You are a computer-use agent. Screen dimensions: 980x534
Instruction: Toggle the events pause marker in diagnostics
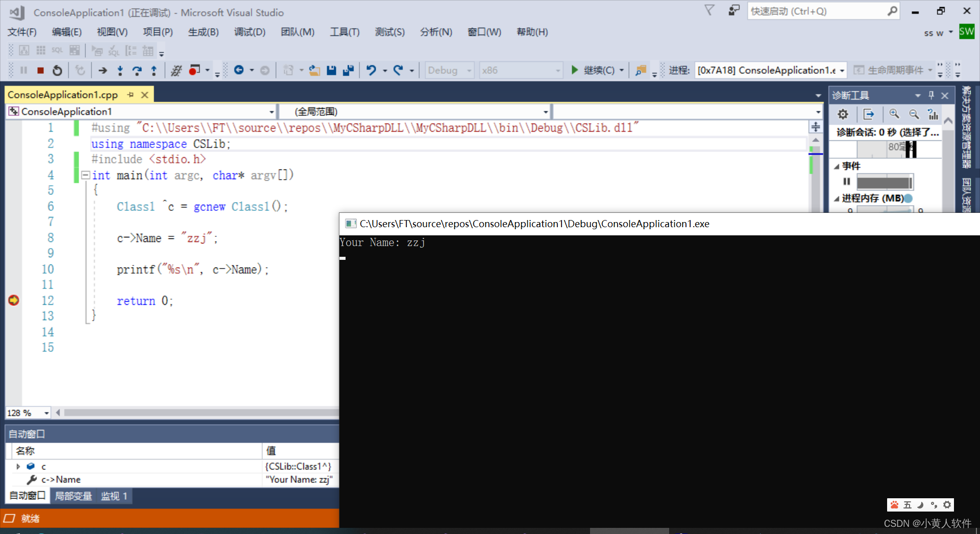[x=846, y=181]
